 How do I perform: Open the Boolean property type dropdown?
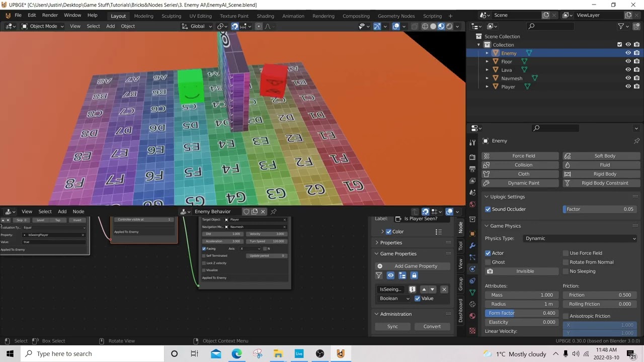(394, 299)
